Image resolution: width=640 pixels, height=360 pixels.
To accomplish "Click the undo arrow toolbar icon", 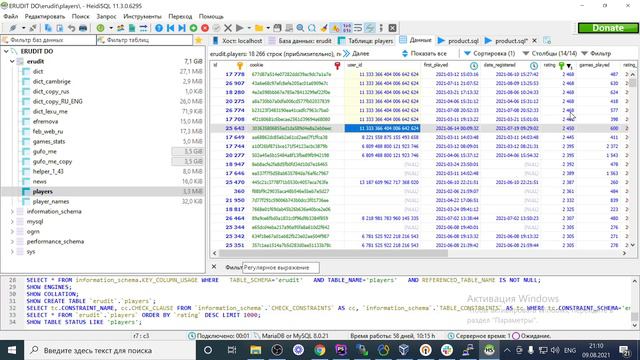I will click(71, 28).
